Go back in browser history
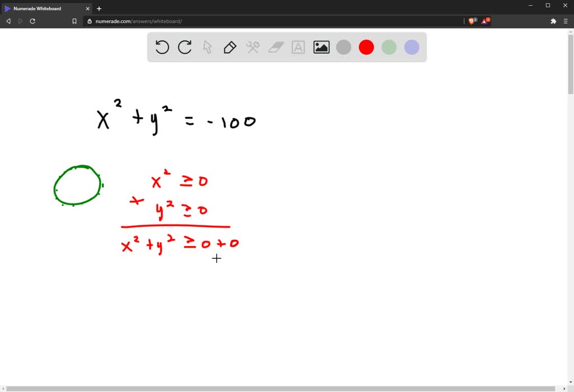The image size is (574, 392). (8, 21)
